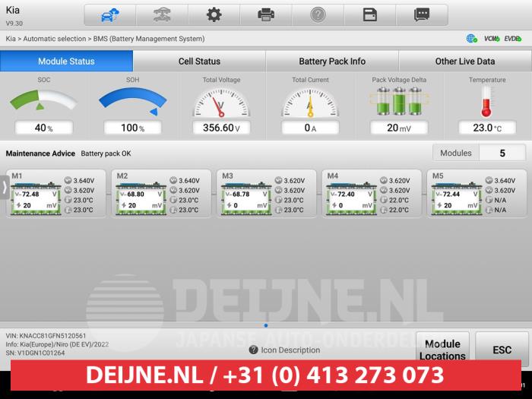
Task: Open the M2 module card
Action: pos(161,193)
